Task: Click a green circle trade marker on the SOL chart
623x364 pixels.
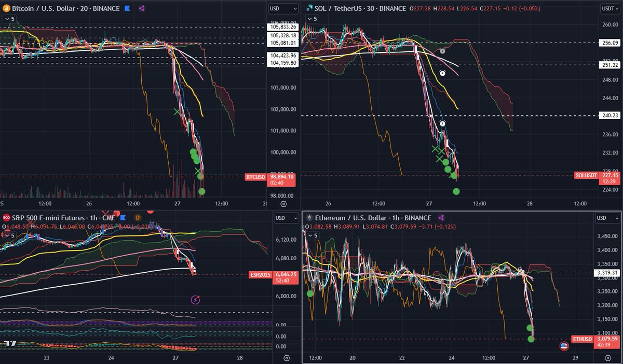Action: tap(456, 192)
